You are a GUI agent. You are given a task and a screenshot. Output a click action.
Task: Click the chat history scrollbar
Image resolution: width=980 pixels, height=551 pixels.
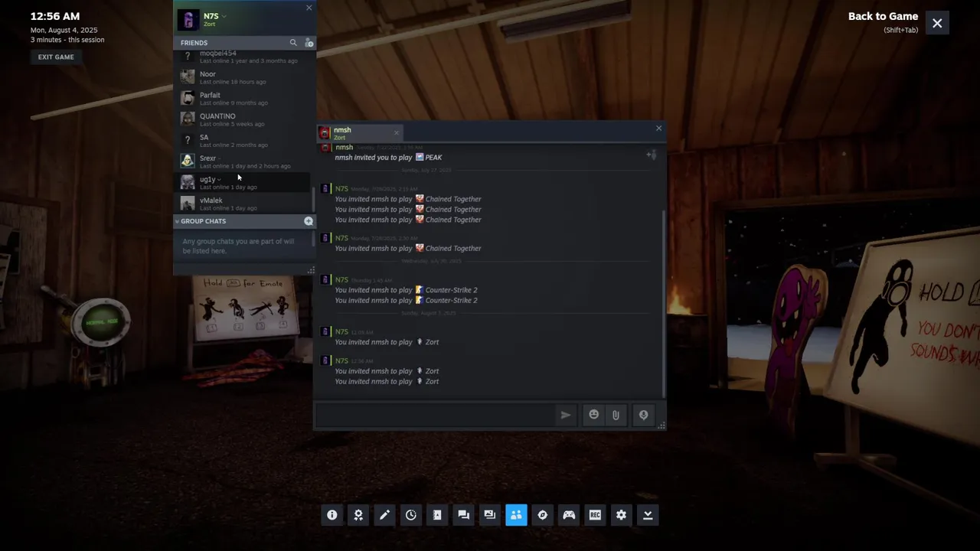tap(664, 305)
